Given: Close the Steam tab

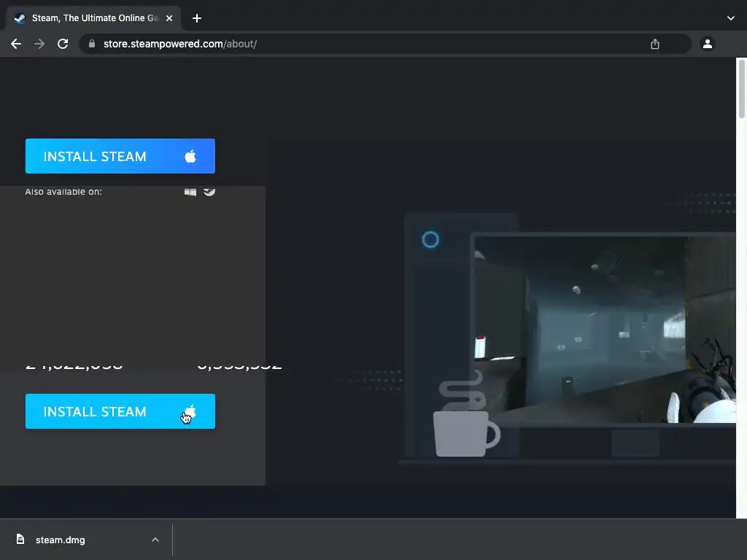Looking at the screenshot, I should (x=169, y=18).
